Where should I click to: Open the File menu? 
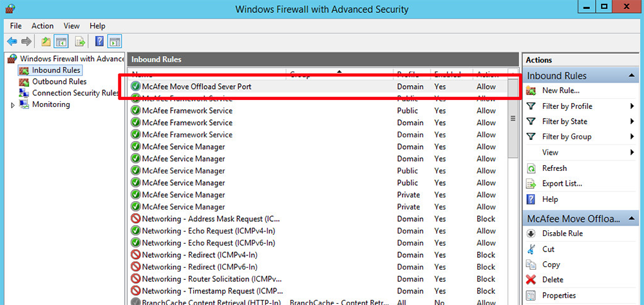coord(15,26)
